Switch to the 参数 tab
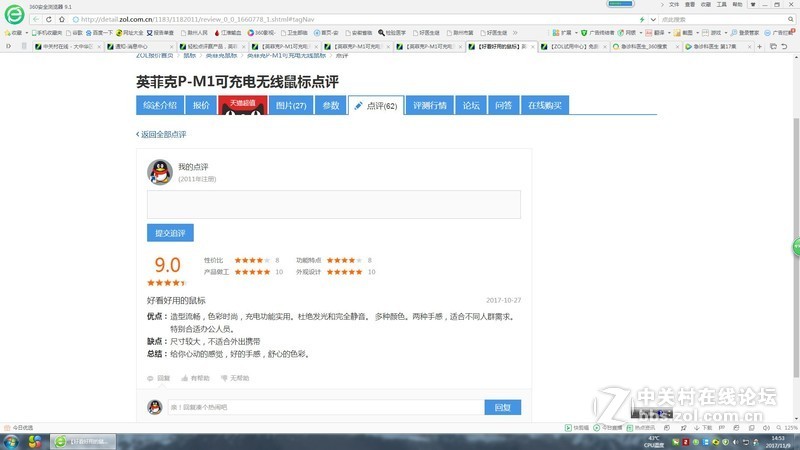 click(x=331, y=105)
